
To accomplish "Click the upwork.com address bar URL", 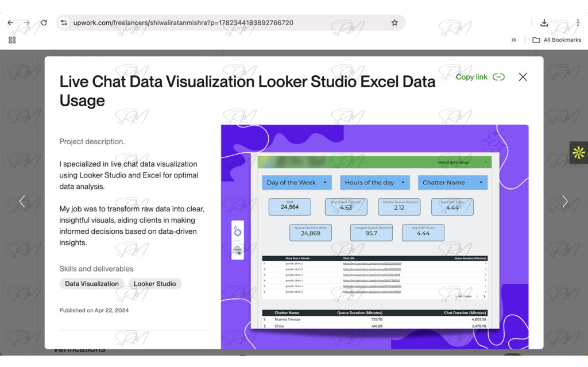I will tap(183, 22).
